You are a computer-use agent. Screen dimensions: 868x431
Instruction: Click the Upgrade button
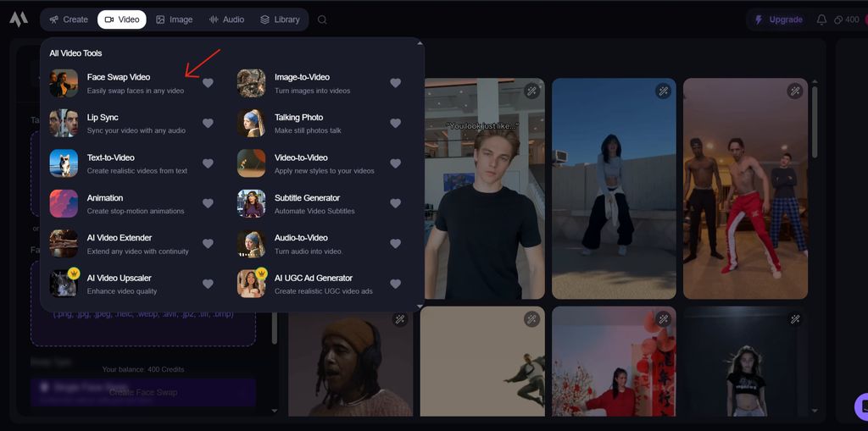pyautogui.click(x=777, y=19)
